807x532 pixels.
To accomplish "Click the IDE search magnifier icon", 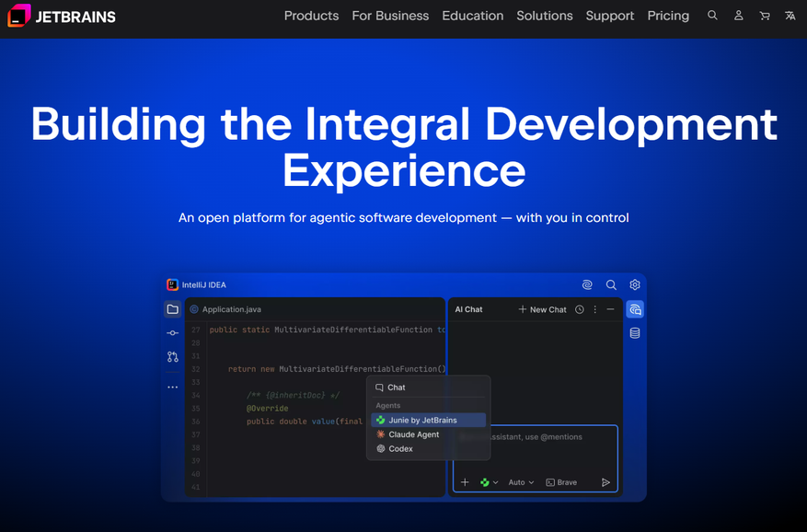I will click(x=611, y=284).
